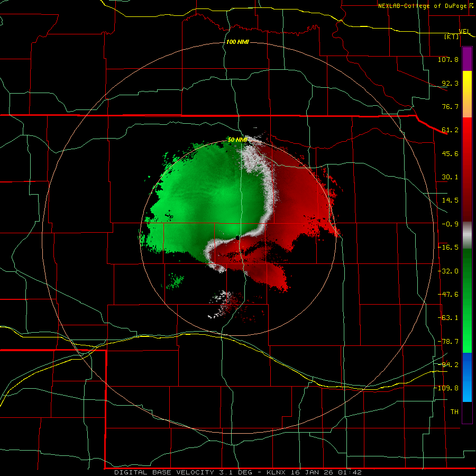Click the 61.2 velocity scale value
Screen dimensions: 476x476
(450, 130)
